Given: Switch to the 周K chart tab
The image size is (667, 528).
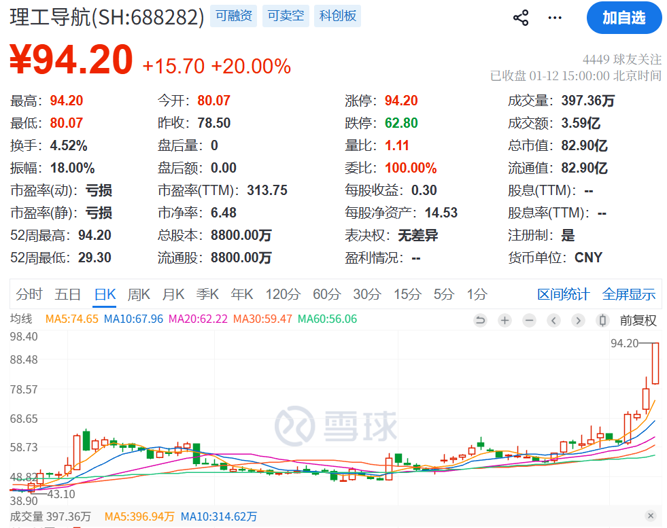Looking at the screenshot, I should pyautogui.click(x=139, y=294).
